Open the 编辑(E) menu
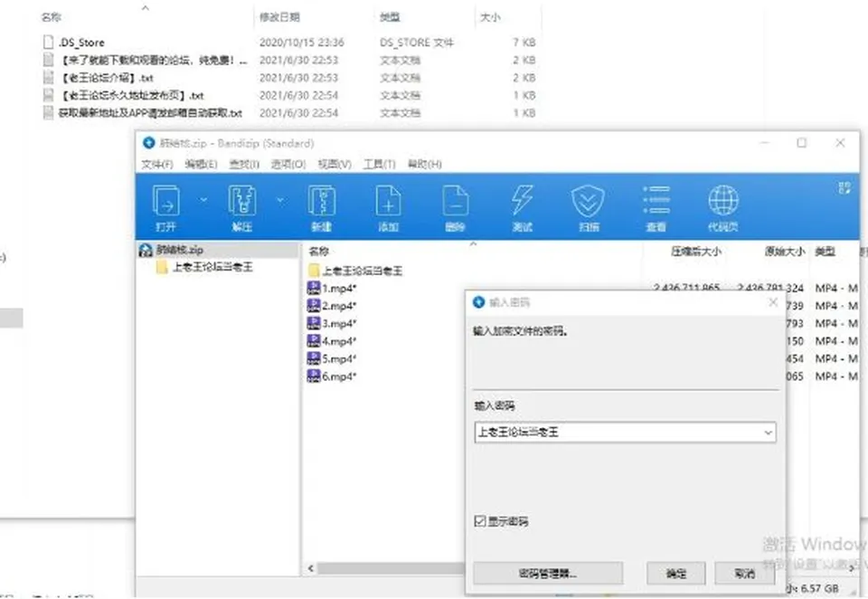868x599 pixels. pos(201,164)
